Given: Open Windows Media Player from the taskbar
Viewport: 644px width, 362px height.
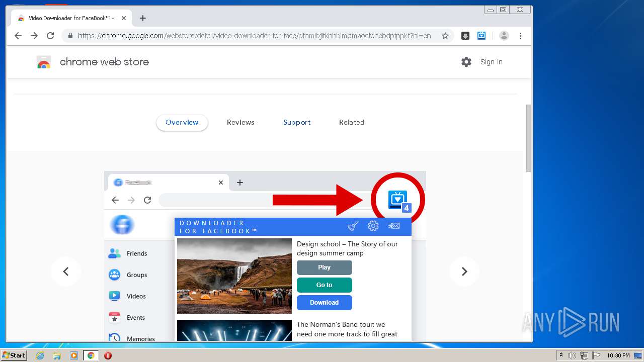Looking at the screenshot, I should (74, 355).
